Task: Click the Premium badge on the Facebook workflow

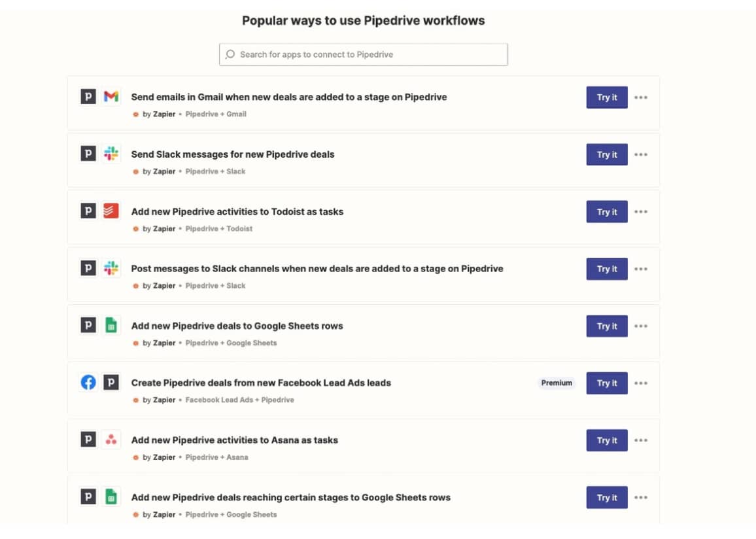Action: click(x=557, y=383)
